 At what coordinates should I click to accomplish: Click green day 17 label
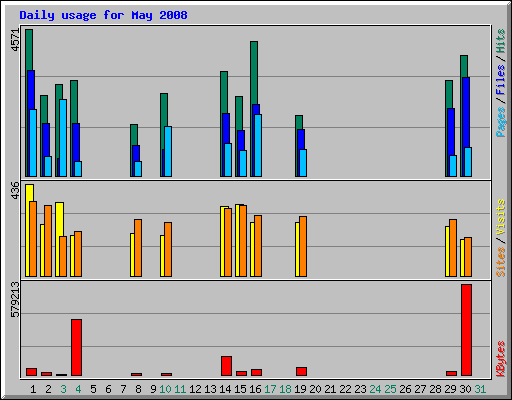click(270, 389)
